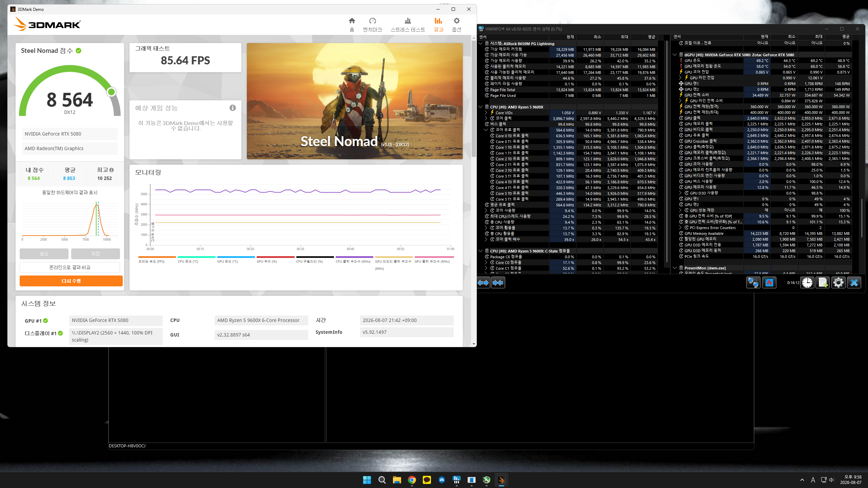The image size is (868, 488).
Task: Click the purple CPU 클럭 주파수 legend swatch
Action: click(x=354, y=257)
